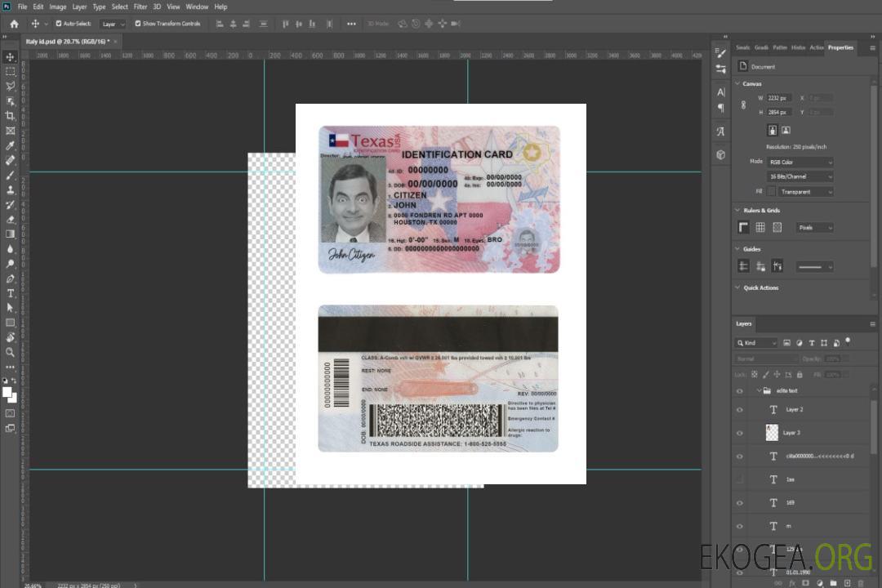Select the Crop tool
Viewport: 882px width, 588px height.
pyautogui.click(x=10, y=116)
